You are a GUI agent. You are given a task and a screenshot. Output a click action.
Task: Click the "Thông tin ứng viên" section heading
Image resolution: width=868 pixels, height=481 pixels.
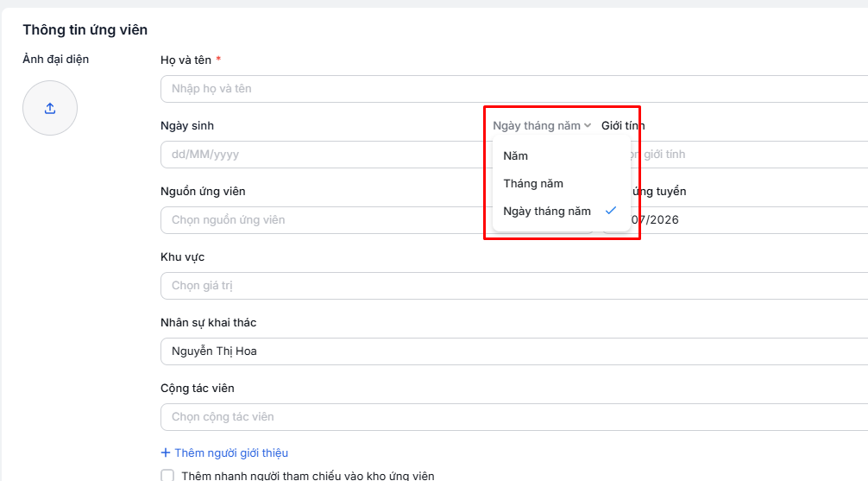pos(85,30)
